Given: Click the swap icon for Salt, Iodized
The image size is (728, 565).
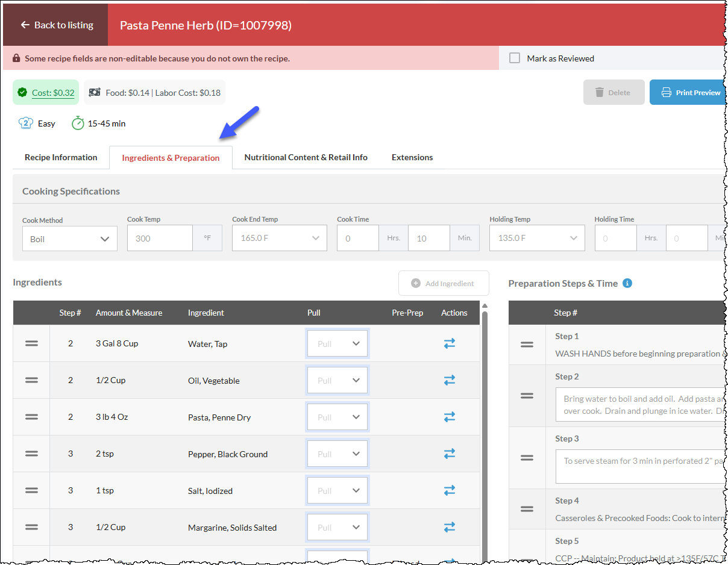Looking at the screenshot, I should pos(450,490).
